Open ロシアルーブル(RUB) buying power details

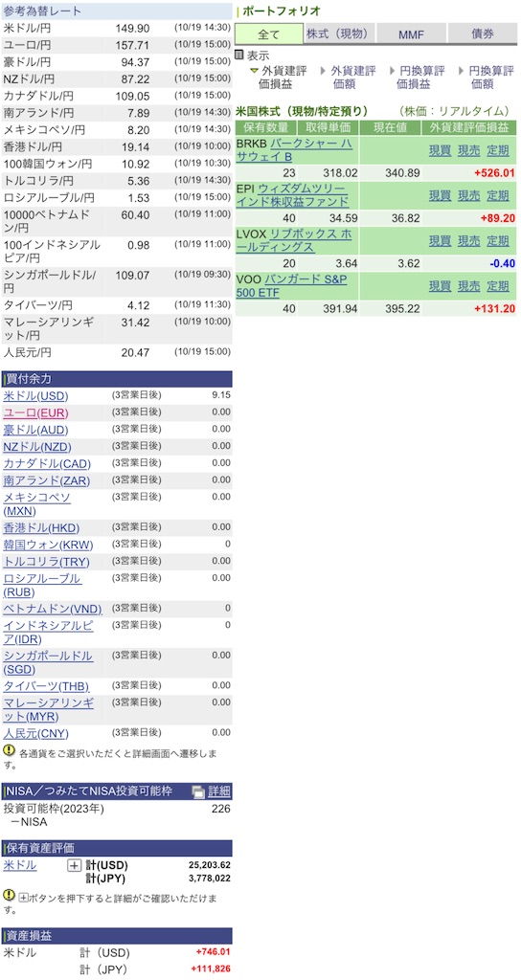[x=42, y=585]
